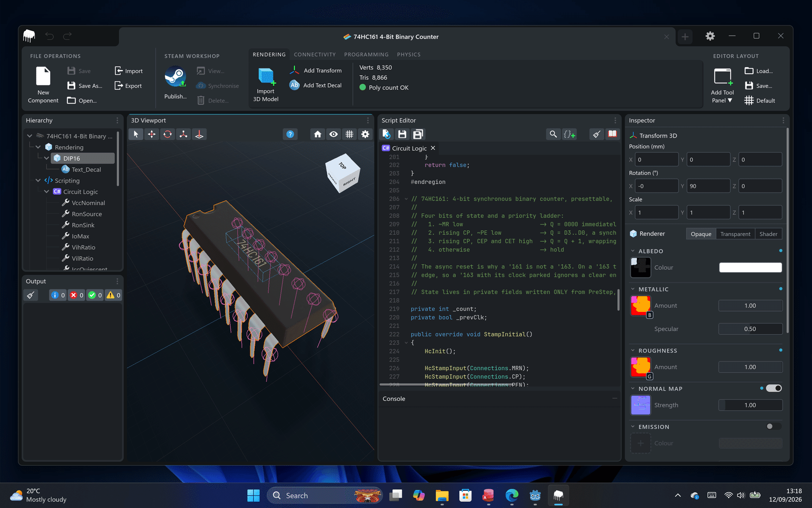Open viewport settings gear

(365, 134)
